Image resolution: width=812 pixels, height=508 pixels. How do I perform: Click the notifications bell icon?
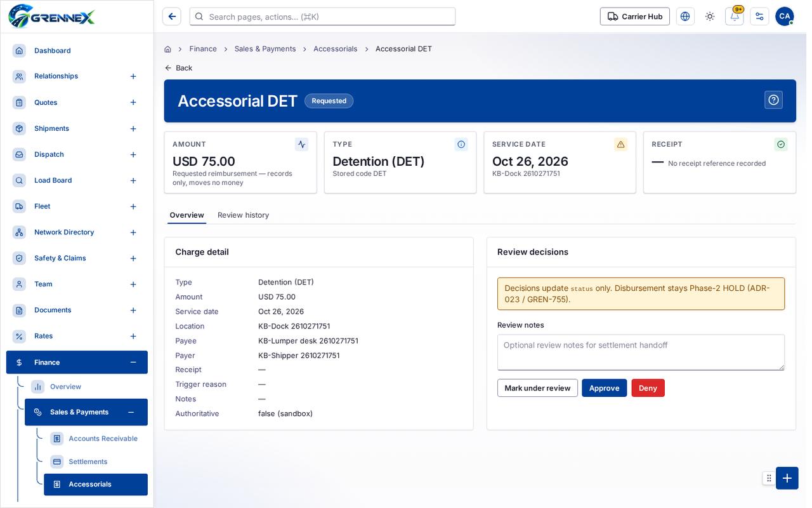[734, 17]
